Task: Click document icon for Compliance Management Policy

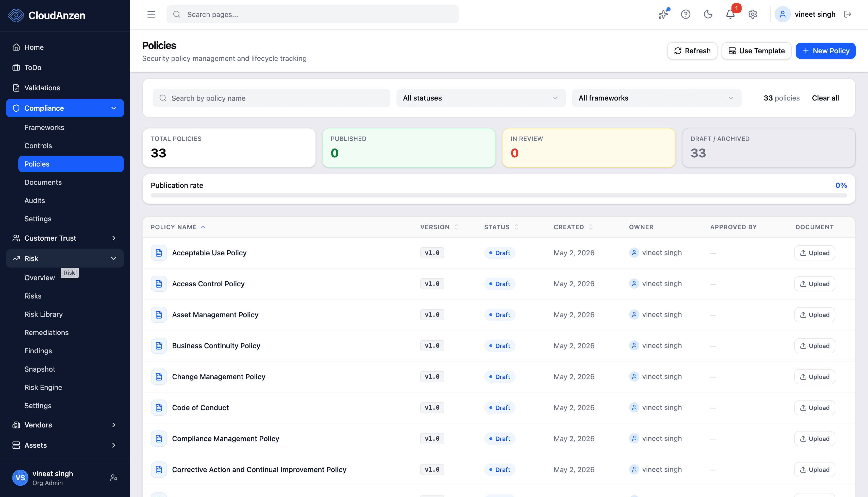Action: click(x=159, y=439)
